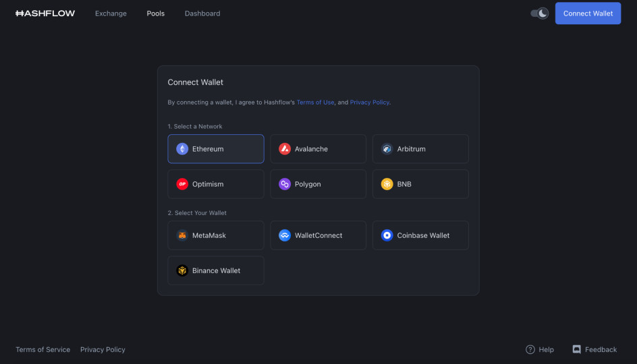The height and width of the screenshot is (364, 637).
Task: Open the Feedback chat icon
Action: point(576,349)
